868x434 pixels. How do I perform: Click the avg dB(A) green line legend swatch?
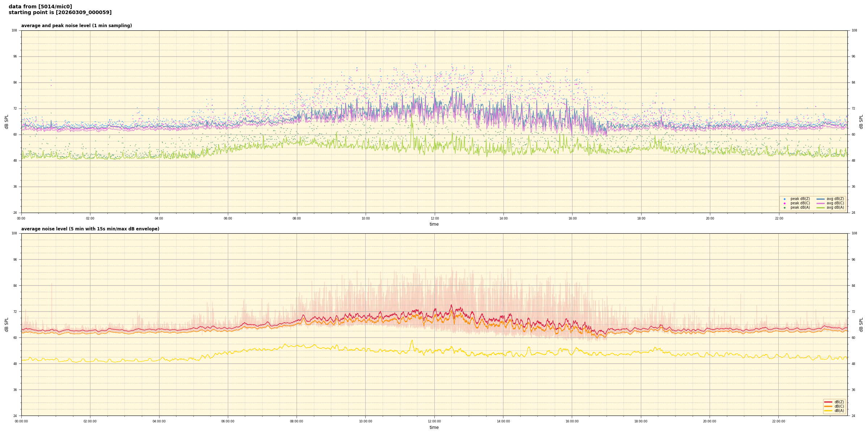820,208
